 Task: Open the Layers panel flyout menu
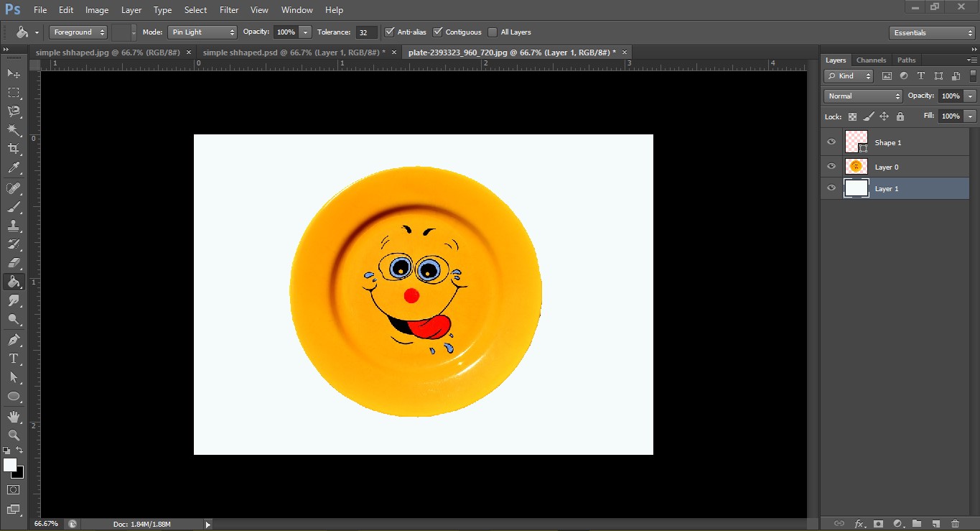973,60
